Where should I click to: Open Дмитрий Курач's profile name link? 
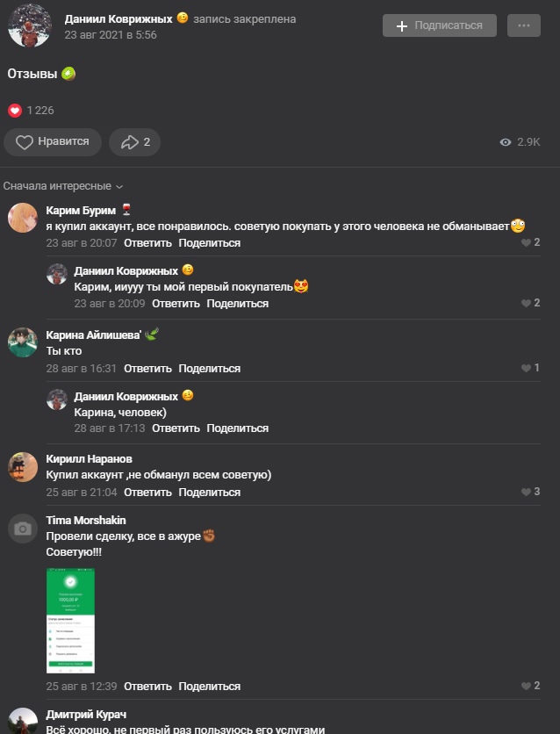tap(86, 715)
